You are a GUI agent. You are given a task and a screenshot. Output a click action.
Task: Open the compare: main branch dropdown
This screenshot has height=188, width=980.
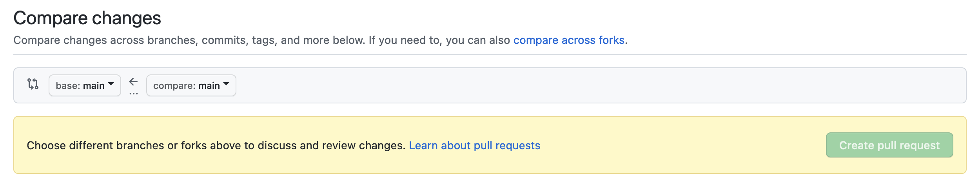[x=191, y=85]
